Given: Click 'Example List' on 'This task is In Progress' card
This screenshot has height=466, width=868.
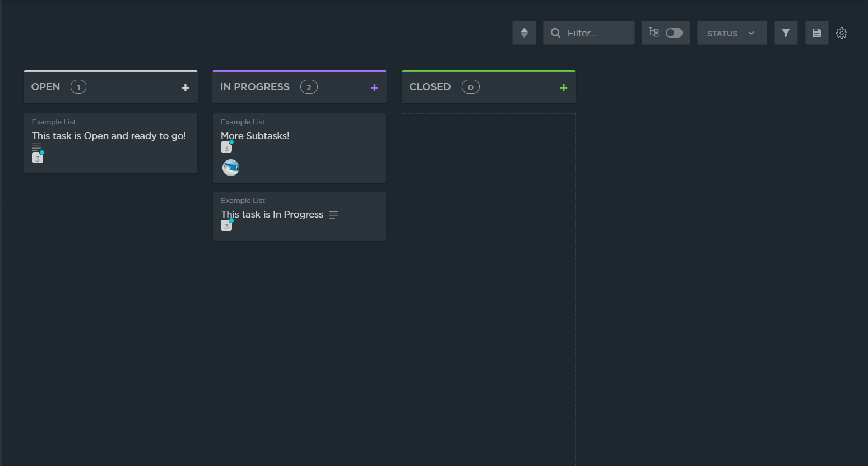Looking at the screenshot, I should [243, 200].
